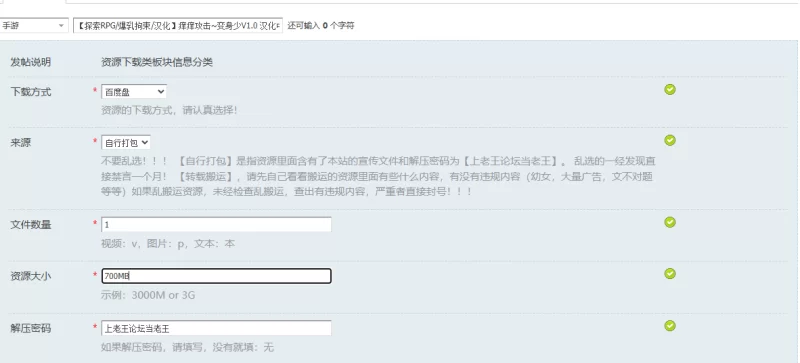Click hint text 如果解压密码，请填写，没有就填：无
Screen dimensions: 800x363
187,347
